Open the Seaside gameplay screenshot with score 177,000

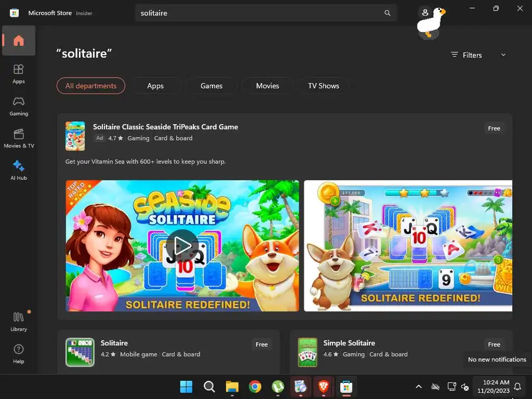408,246
